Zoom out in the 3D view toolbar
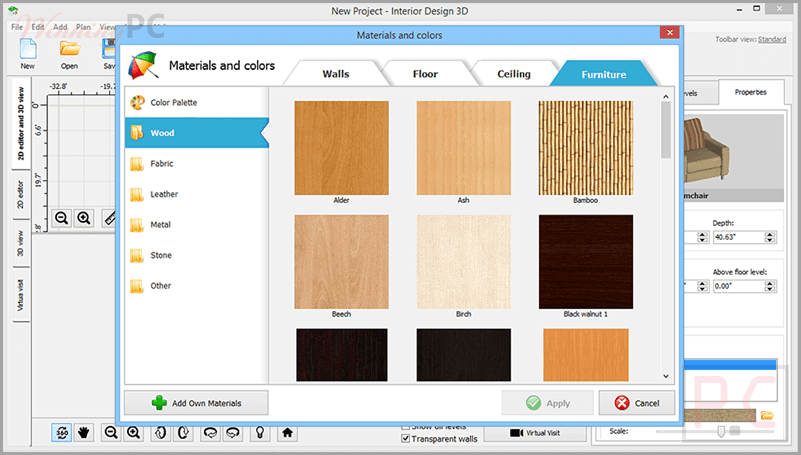The image size is (801, 455). 111,433
